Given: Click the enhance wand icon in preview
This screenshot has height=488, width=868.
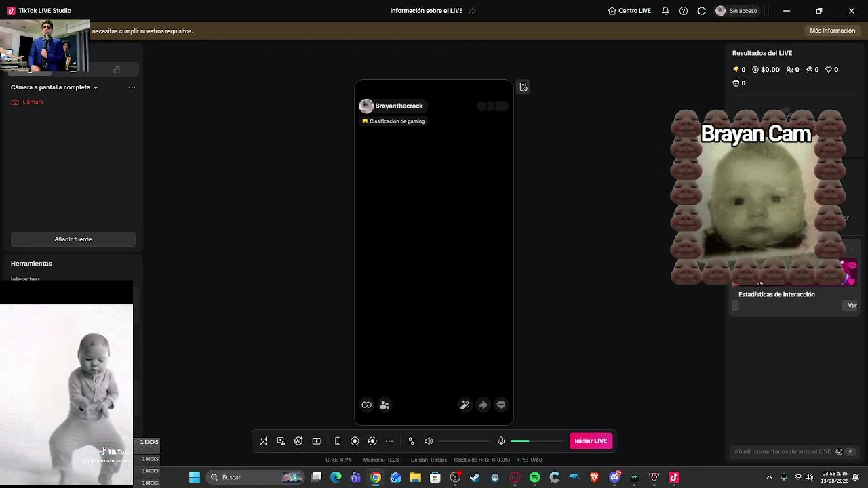Looking at the screenshot, I should click(465, 405).
